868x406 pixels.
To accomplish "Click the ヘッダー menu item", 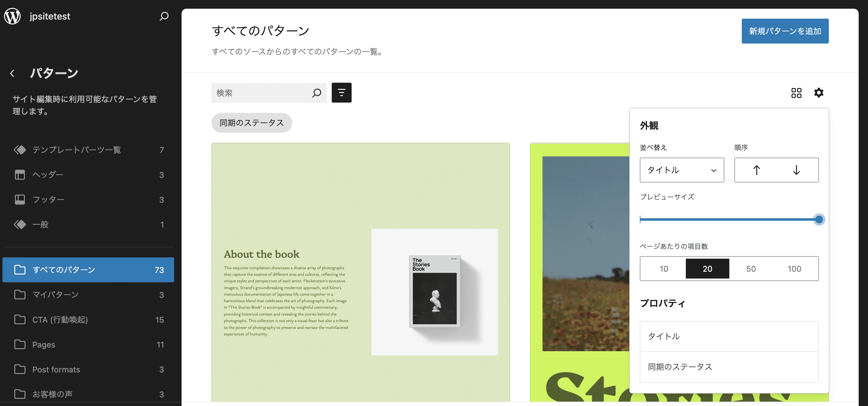I will click(x=89, y=174).
